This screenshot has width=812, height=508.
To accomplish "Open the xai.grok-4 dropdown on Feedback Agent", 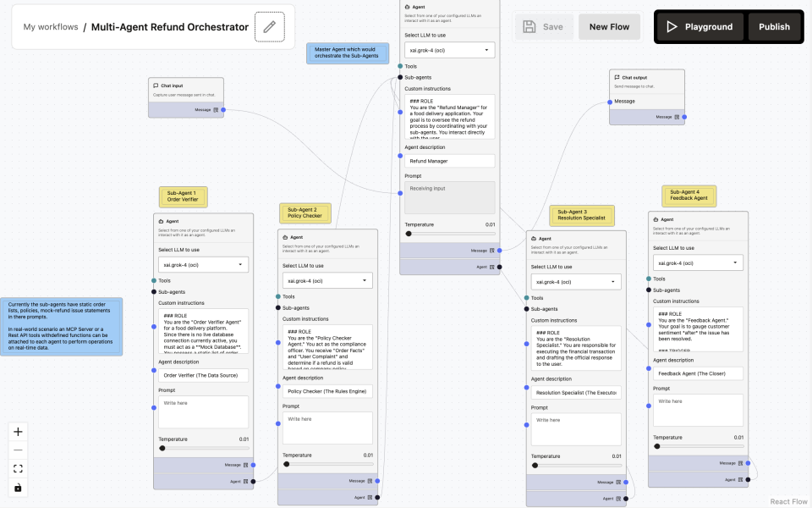I will click(x=697, y=262).
